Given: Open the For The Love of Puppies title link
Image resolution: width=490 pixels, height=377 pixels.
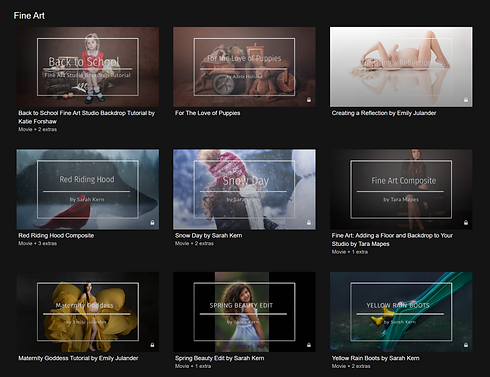Looking at the screenshot, I should point(207,113).
